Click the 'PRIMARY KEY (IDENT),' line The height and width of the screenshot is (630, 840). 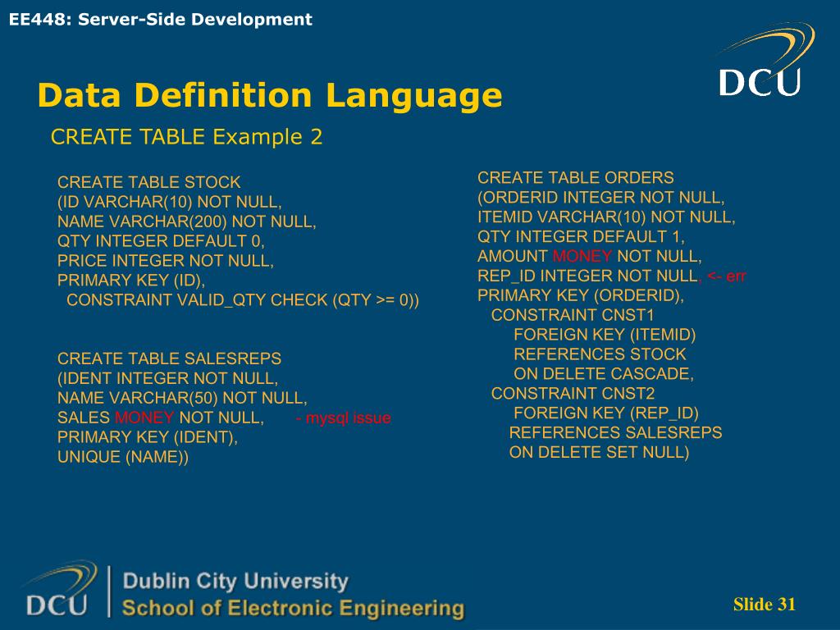pyautogui.click(x=148, y=437)
